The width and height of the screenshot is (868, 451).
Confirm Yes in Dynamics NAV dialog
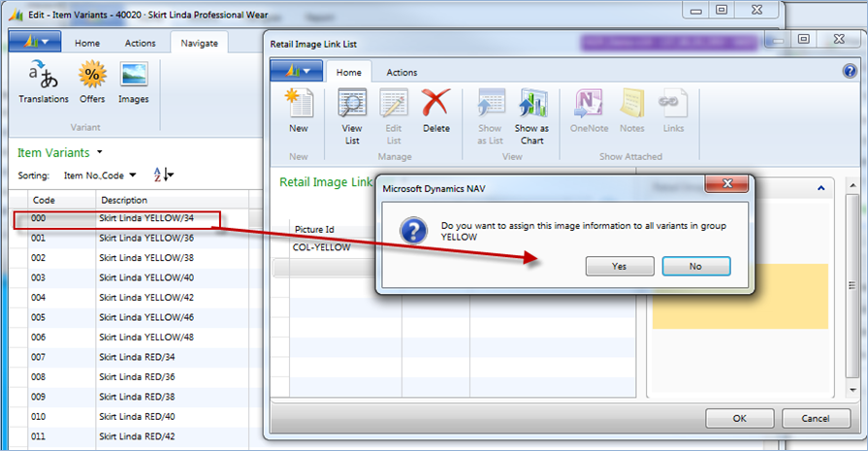(620, 266)
